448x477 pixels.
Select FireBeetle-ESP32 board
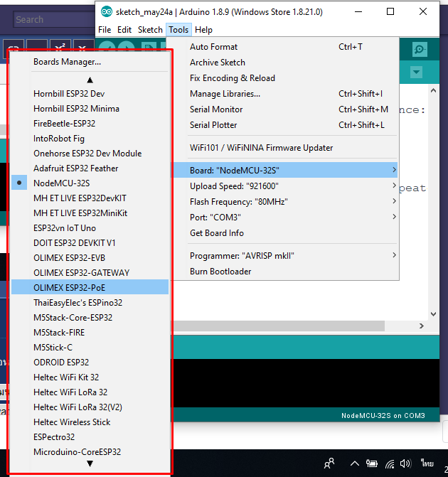coord(90,124)
